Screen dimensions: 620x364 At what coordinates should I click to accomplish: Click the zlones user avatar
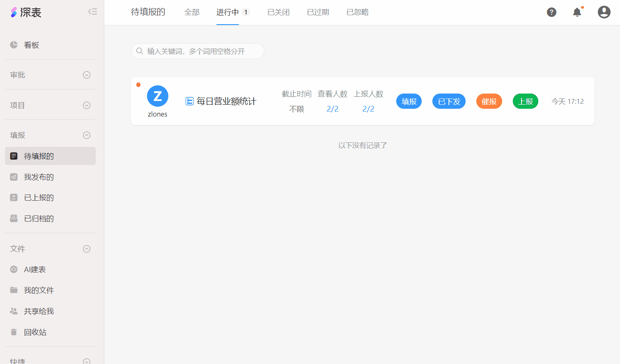coord(158,96)
